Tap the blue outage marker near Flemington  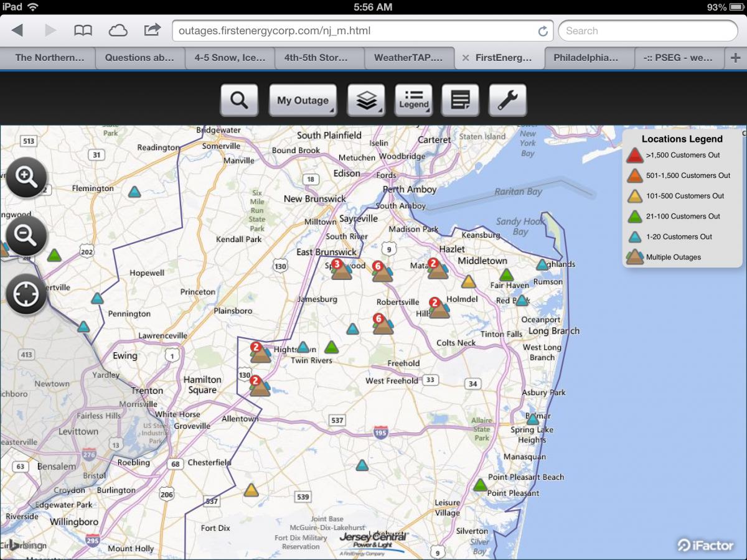[x=134, y=192]
